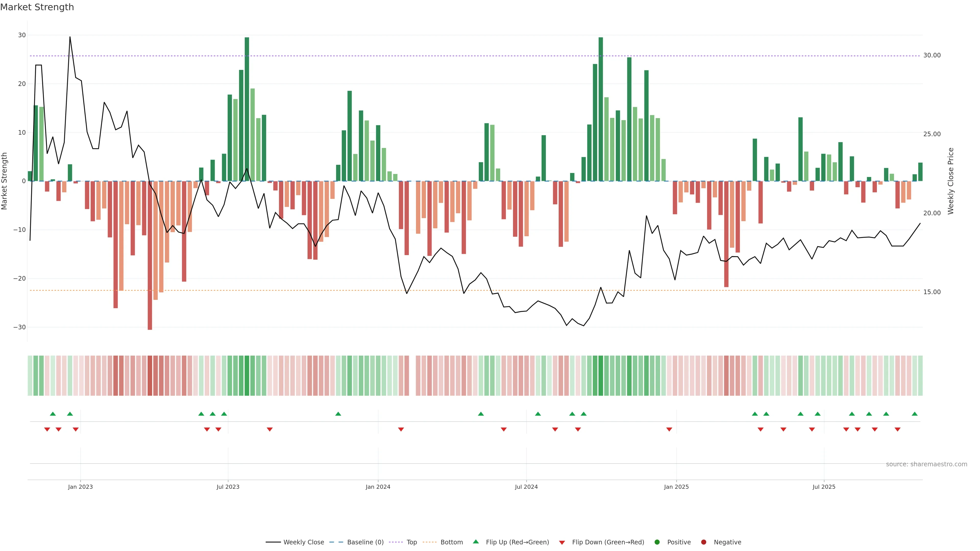
Task: Click first flip-down red marker on left
Action: click(47, 429)
